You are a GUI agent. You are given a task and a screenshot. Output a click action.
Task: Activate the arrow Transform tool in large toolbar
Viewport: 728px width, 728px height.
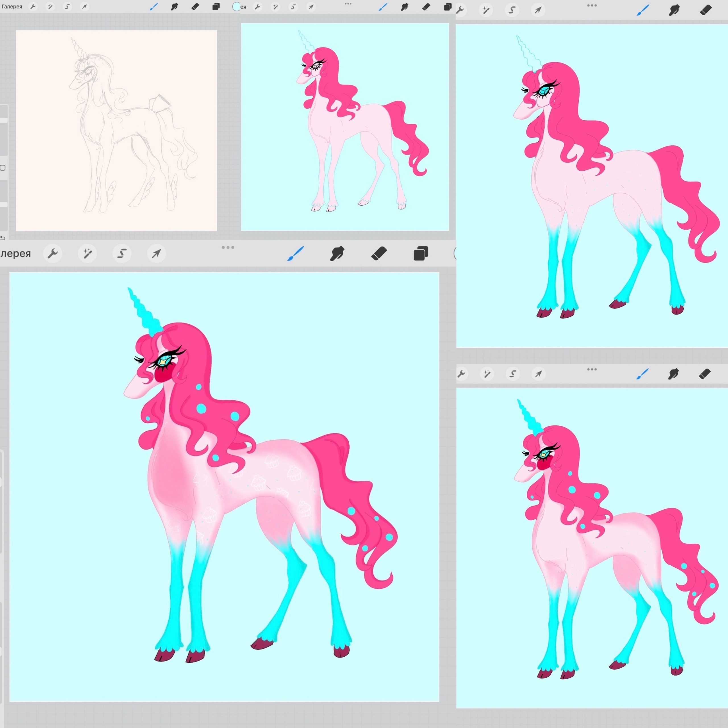point(156,254)
